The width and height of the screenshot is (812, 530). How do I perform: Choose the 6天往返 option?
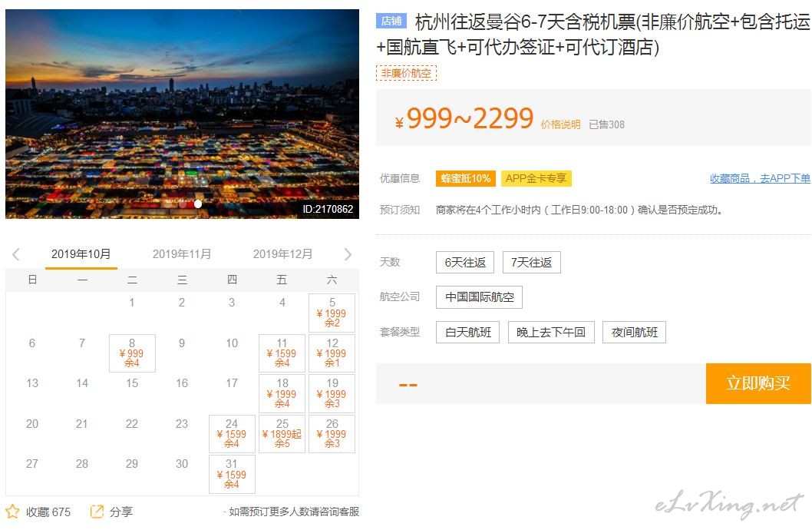click(x=465, y=262)
